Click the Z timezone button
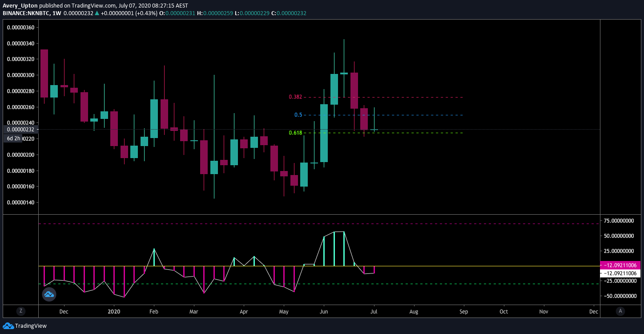This screenshot has height=334, width=644. (x=20, y=310)
